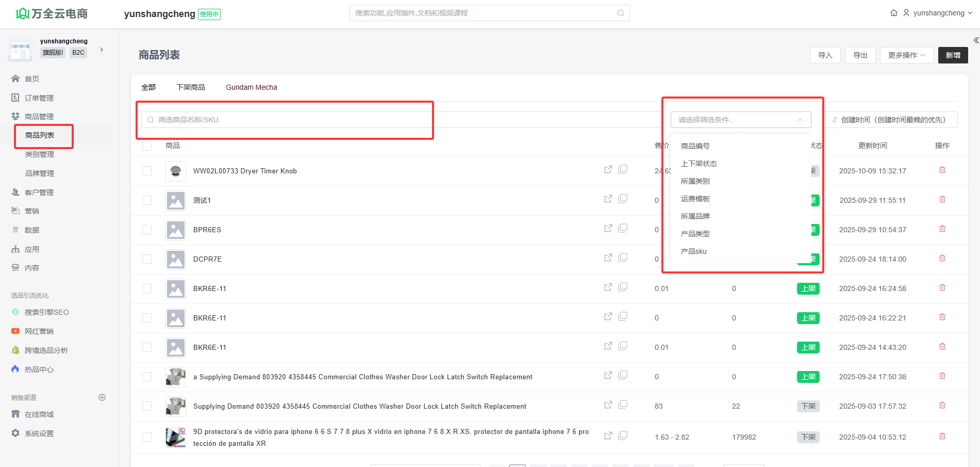The height and width of the screenshot is (467, 980).
Task: Click the search magnifier in top search bar
Action: pos(620,13)
